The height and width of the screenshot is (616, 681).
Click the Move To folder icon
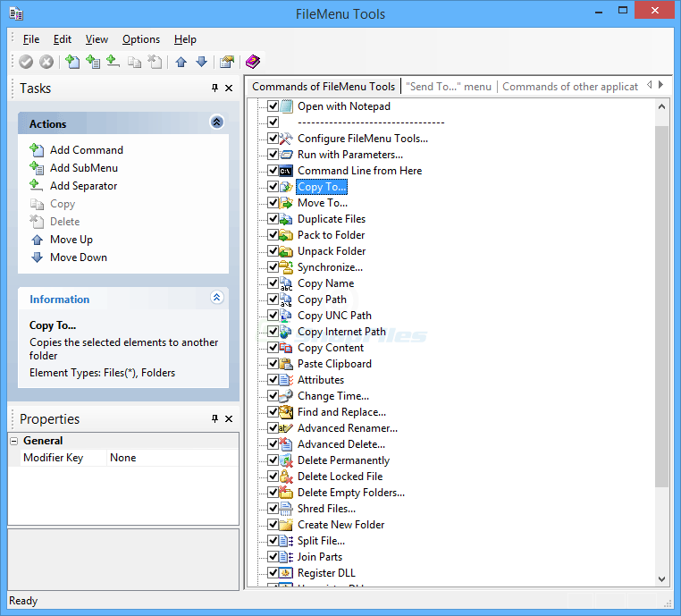[x=286, y=203]
